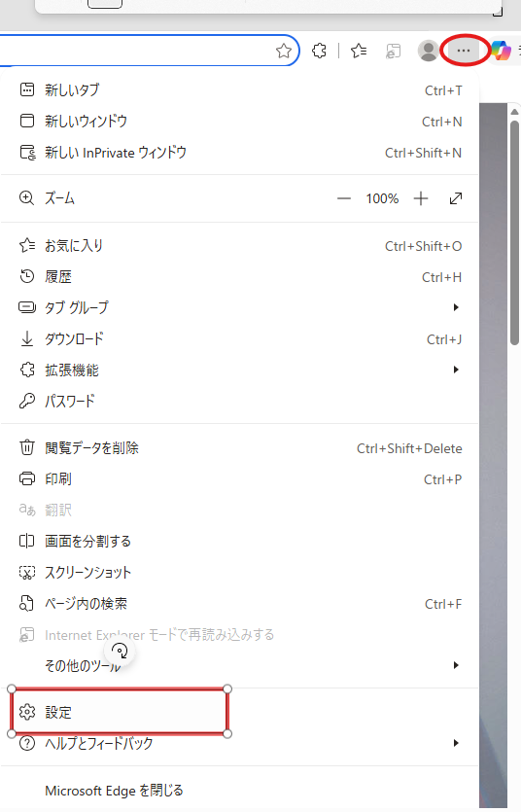Click the Extensions puzzle icon in toolbar
Image resolution: width=521 pixels, height=812 pixels.
(x=319, y=51)
